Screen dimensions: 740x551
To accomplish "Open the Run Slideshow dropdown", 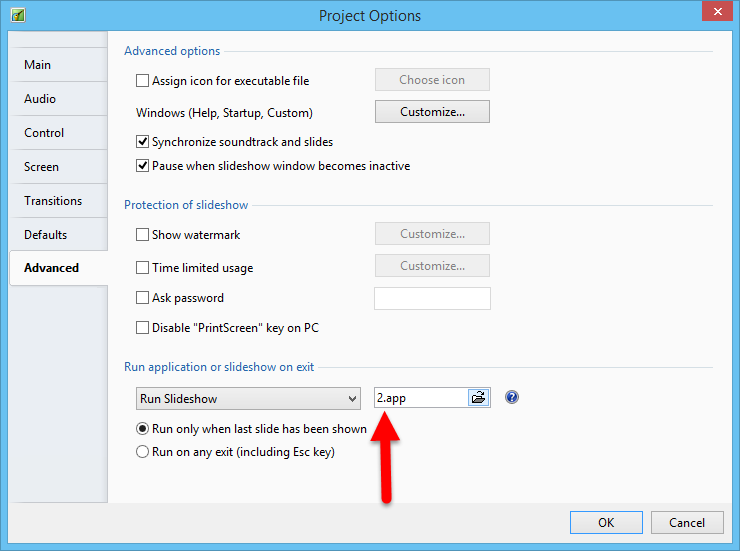I will click(x=248, y=398).
